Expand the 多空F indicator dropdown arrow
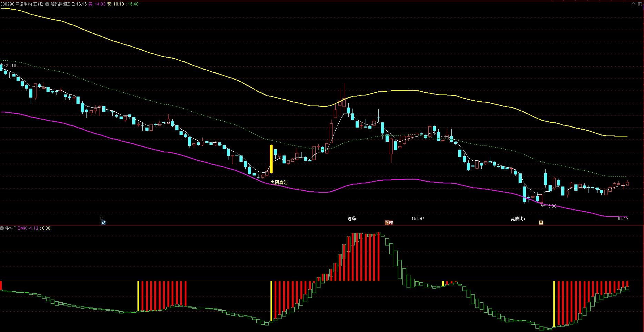The image size is (644, 332). click(x=2, y=228)
